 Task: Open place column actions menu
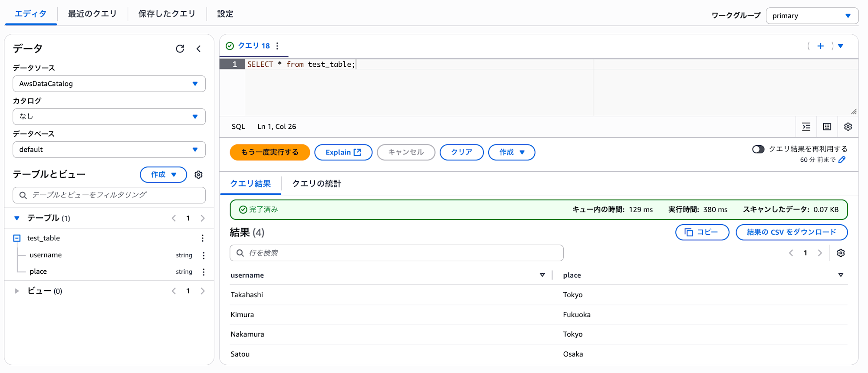tap(203, 272)
